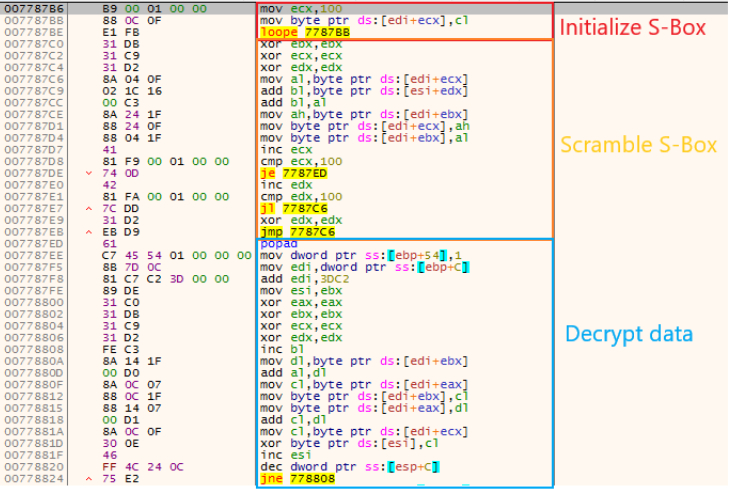Click the jump arrow beside address 007787DE
The height and width of the screenshot is (489, 730).
tap(91, 172)
